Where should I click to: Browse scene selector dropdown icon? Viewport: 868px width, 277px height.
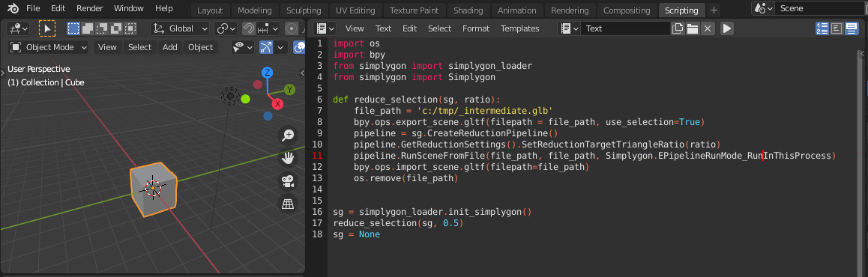click(x=763, y=8)
